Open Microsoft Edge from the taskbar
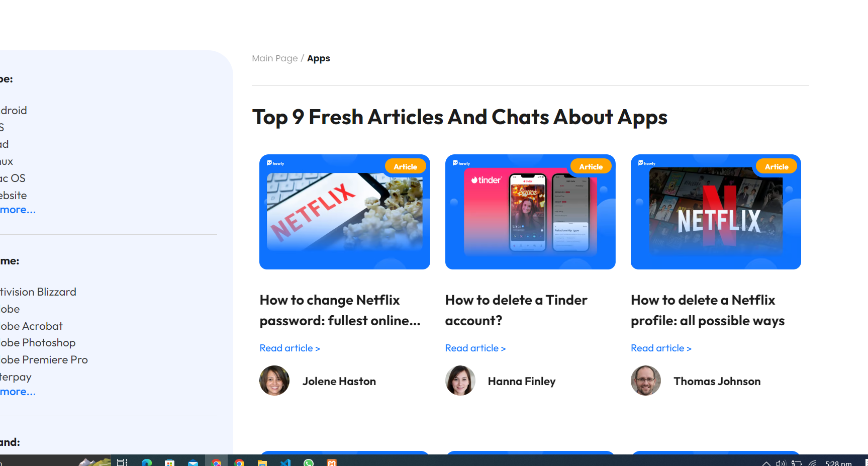This screenshot has width=868, height=466. 147,462
